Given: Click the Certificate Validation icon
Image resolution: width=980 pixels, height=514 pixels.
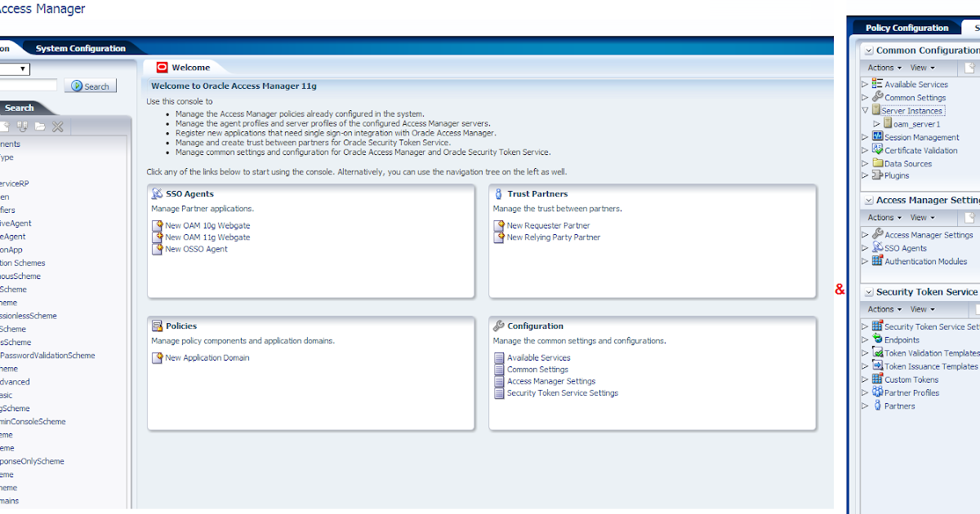Looking at the screenshot, I should [x=877, y=150].
